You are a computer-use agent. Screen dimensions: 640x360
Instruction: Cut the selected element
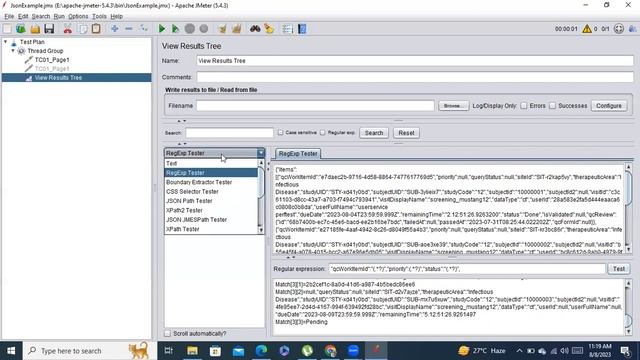click(68, 29)
